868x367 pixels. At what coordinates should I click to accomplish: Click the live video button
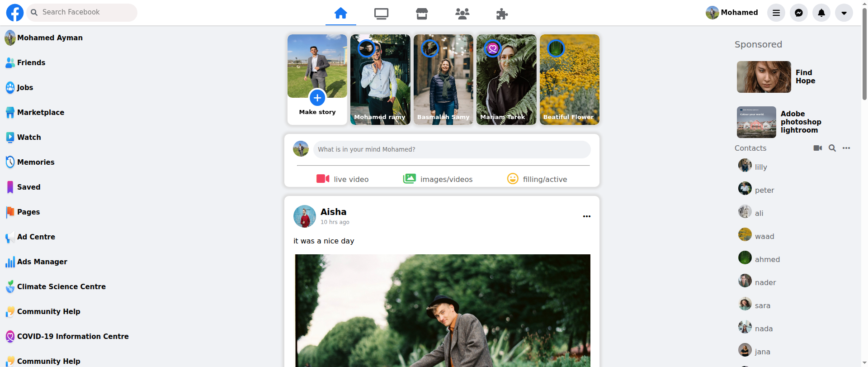[x=343, y=179]
